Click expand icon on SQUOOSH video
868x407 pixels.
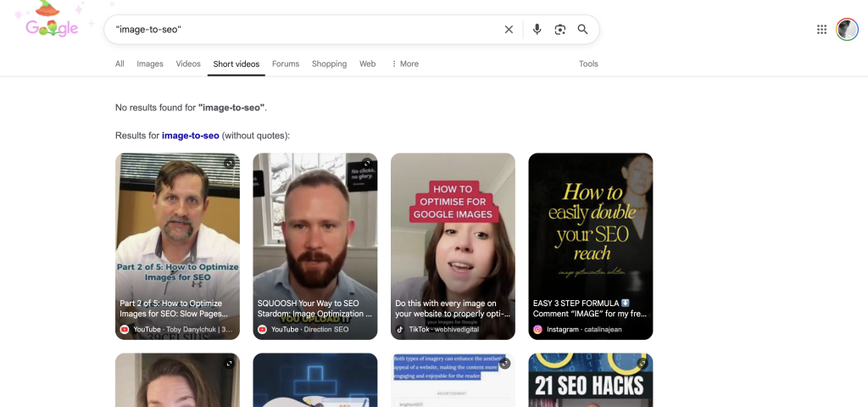(366, 164)
